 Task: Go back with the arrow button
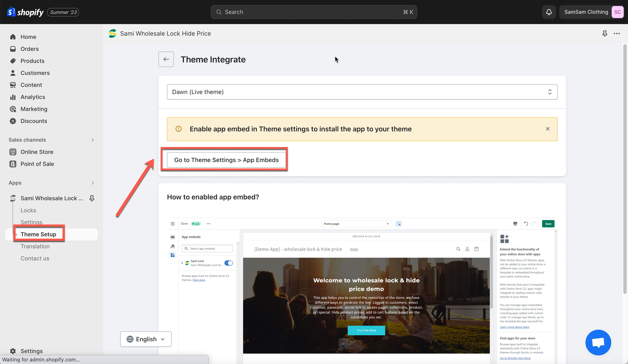[166, 59]
